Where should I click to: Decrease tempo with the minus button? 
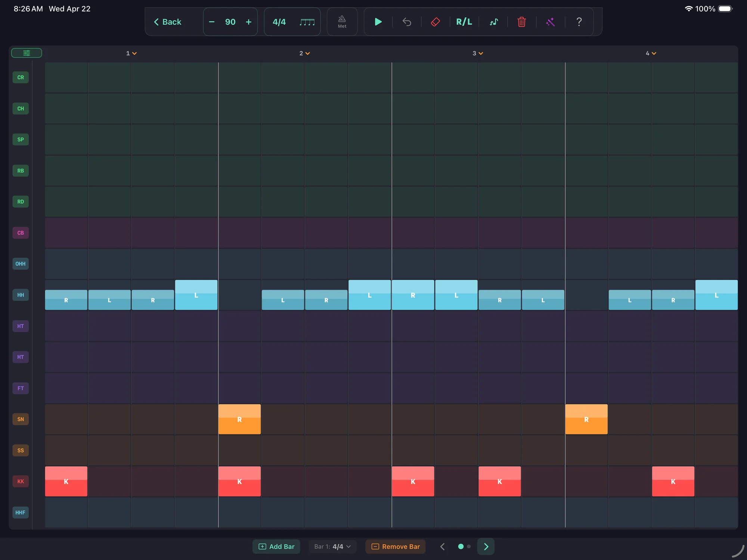point(212,22)
